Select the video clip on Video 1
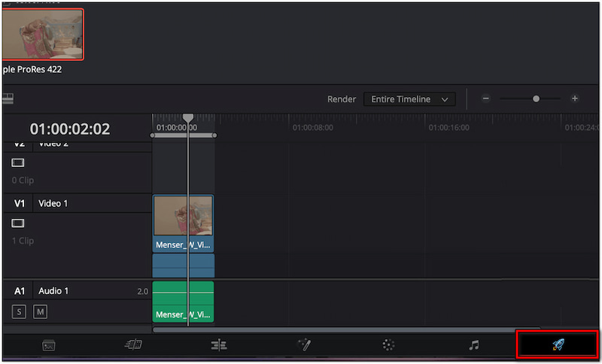 click(184, 223)
